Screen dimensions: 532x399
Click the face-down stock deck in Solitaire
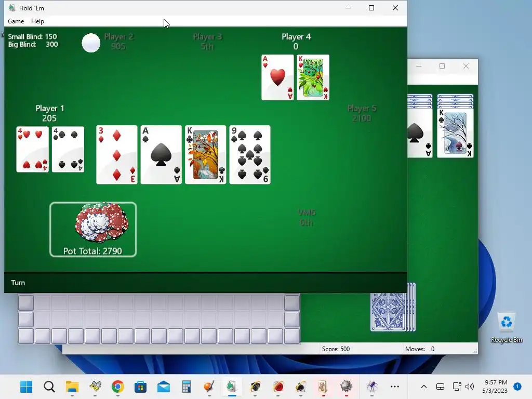[393, 307]
